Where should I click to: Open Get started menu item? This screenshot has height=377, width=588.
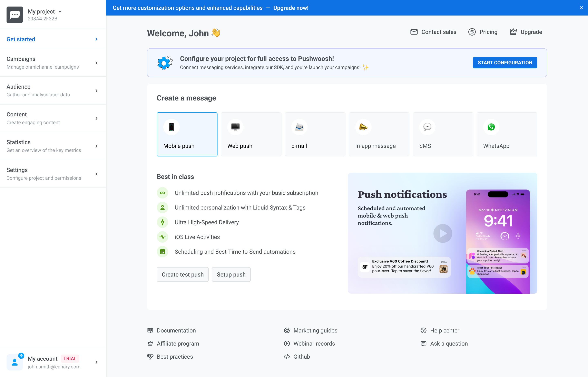(x=53, y=39)
